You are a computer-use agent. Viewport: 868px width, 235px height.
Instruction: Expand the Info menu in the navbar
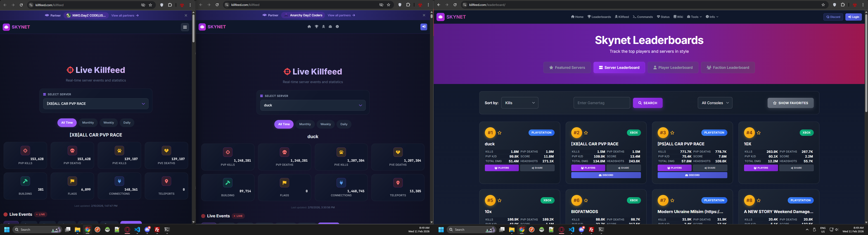712,17
